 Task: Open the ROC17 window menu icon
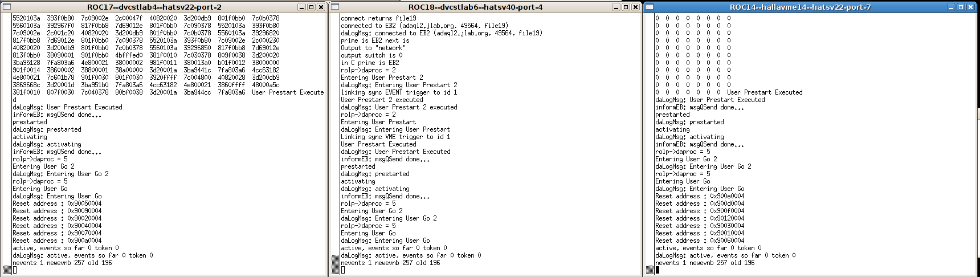pyautogui.click(x=6, y=7)
